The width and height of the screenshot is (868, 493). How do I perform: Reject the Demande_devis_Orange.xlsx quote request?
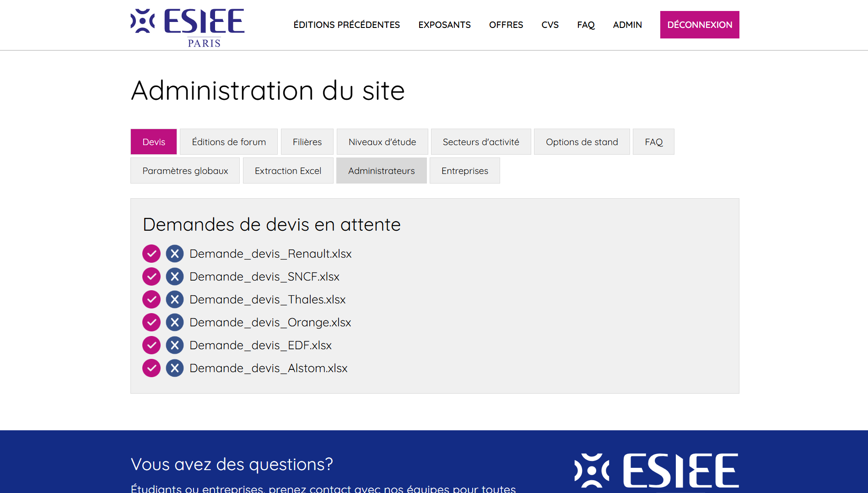175,322
